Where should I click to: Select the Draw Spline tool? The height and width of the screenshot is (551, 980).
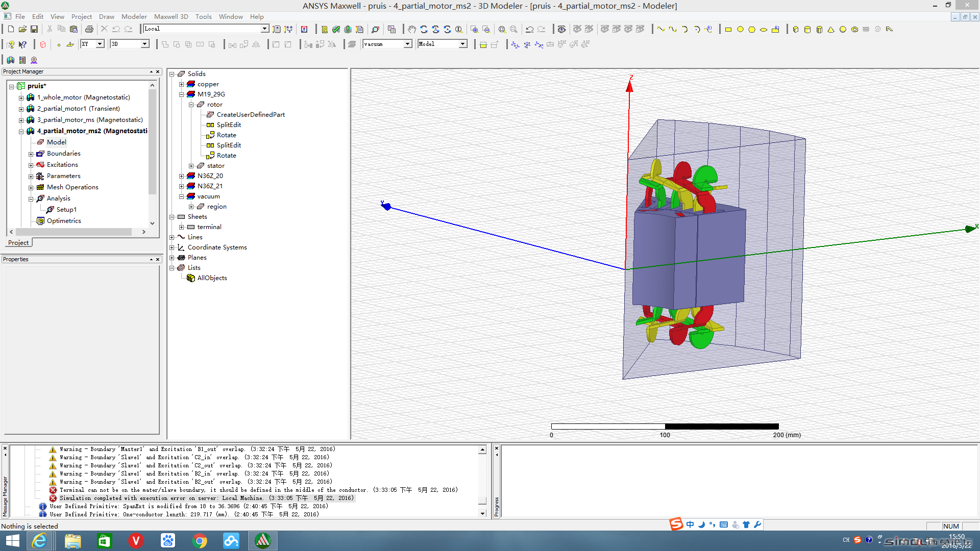[x=673, y=29]
